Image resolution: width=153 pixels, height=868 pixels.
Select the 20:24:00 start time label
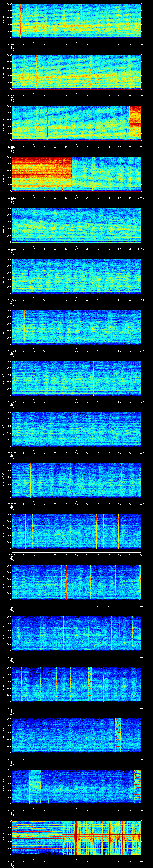point(12,453)
